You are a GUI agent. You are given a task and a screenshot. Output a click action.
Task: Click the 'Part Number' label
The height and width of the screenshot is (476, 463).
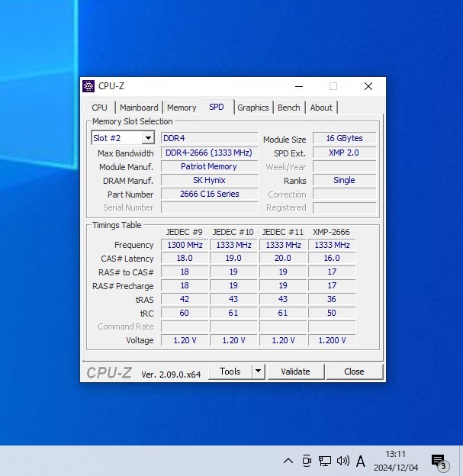[x=130, y=195]
